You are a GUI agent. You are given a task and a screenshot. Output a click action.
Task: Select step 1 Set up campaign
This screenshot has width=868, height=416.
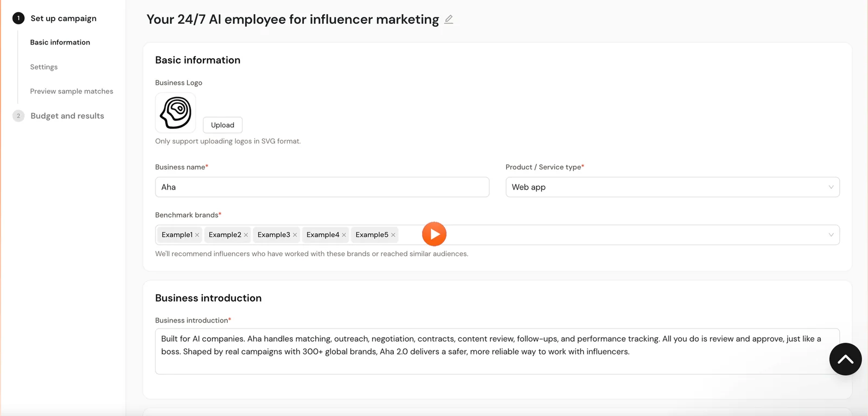63,18
